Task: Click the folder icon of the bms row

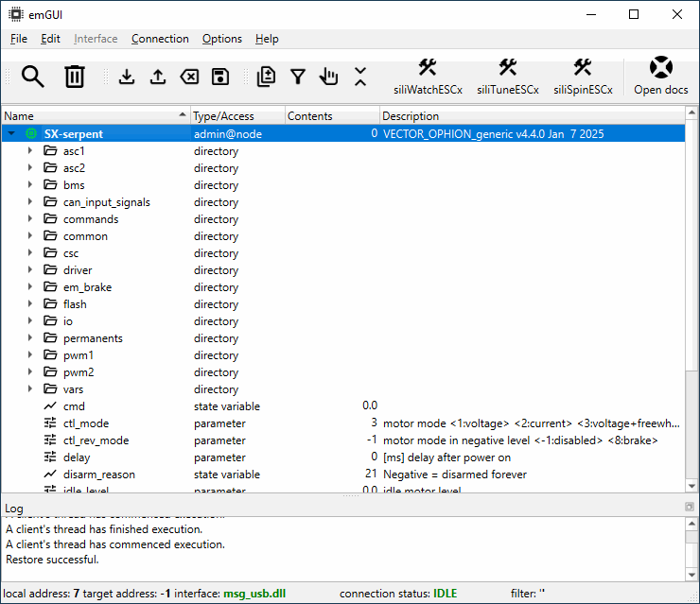Action: tap(50, 184)
